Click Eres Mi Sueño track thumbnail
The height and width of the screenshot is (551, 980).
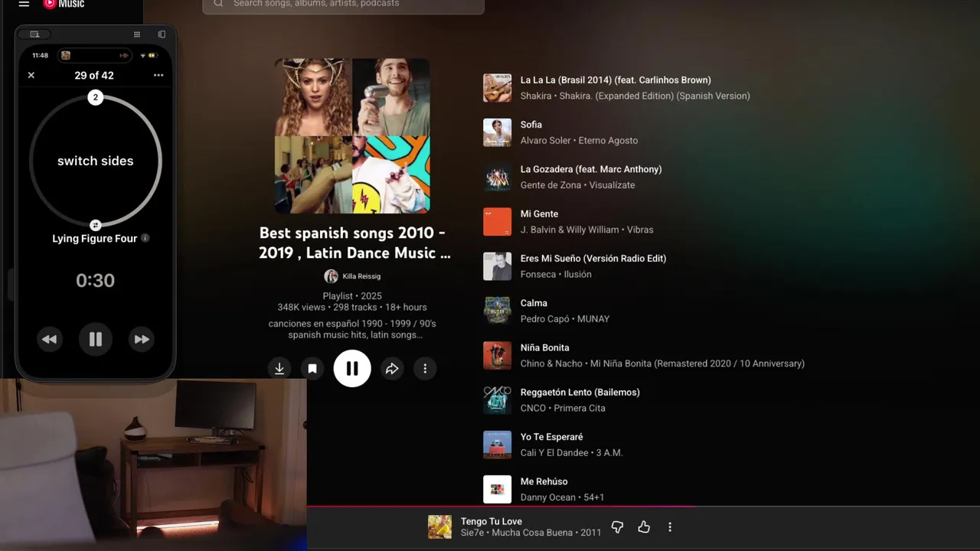coord(497,266)
